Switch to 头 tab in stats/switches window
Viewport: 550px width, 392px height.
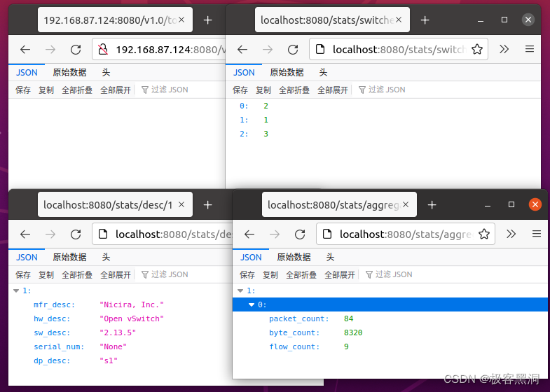(323, 73)
